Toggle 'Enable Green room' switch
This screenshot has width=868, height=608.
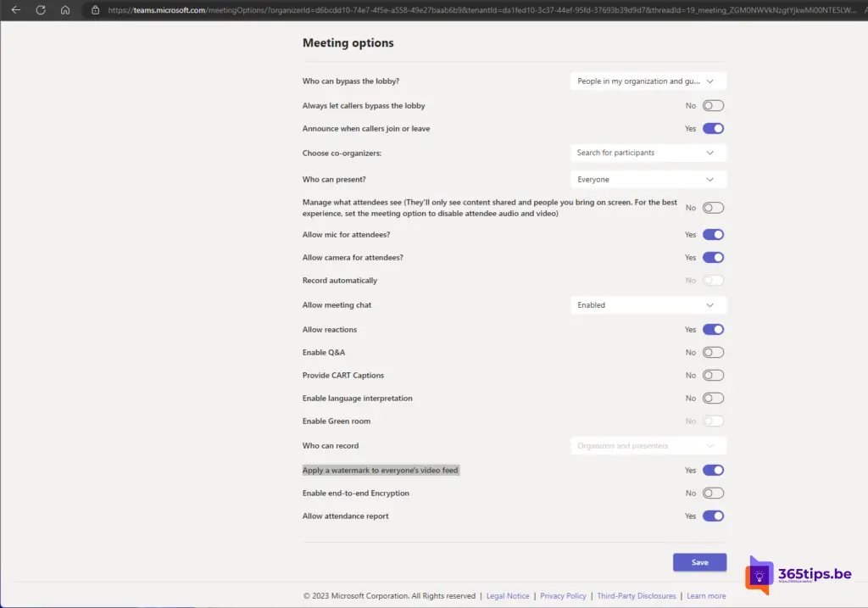tap(713, 421)
